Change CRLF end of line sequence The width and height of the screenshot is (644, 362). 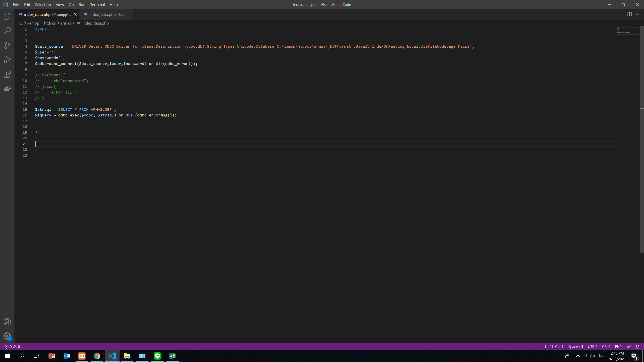(606, 347)
